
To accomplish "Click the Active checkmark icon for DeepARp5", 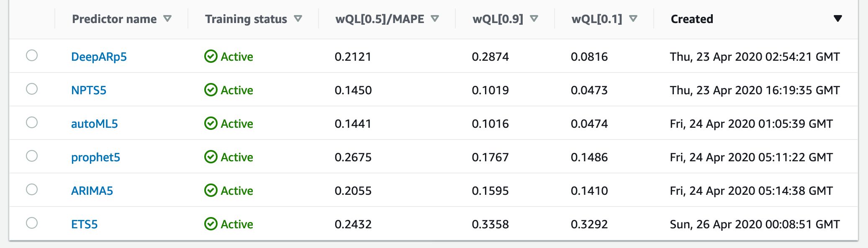I will pos(211,56).
